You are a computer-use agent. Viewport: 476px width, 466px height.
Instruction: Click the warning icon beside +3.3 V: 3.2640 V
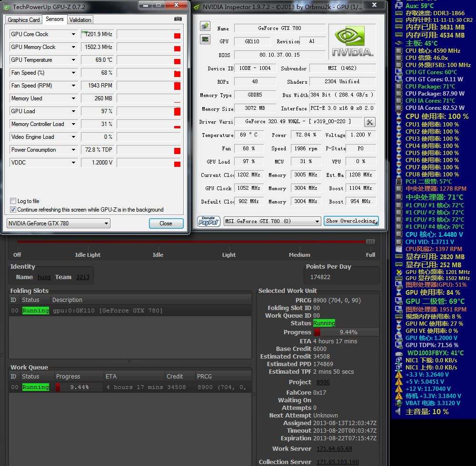pyautogui.click(x=399, y=374)
